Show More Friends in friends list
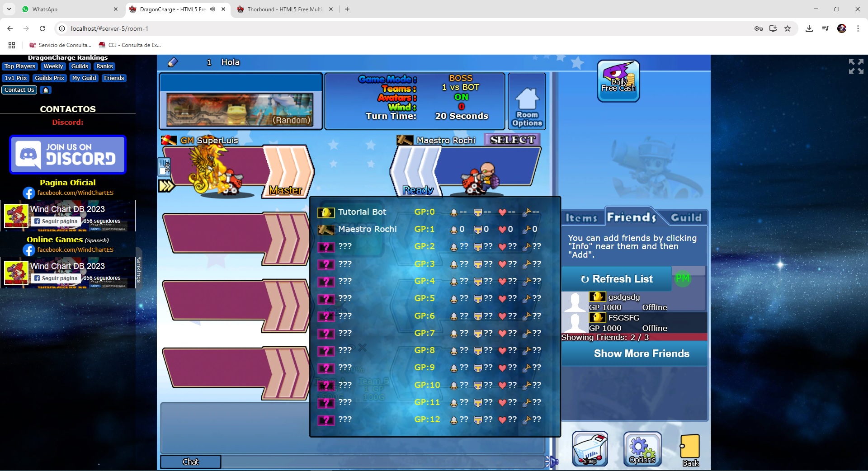Screen dimensions: 868x471 coord(634,353)
